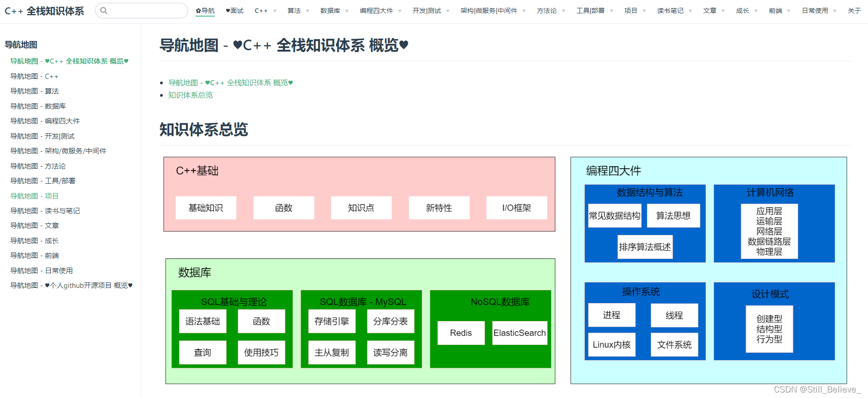Click the ElasticSearch box under NoSQL数据库

point(520,333)
